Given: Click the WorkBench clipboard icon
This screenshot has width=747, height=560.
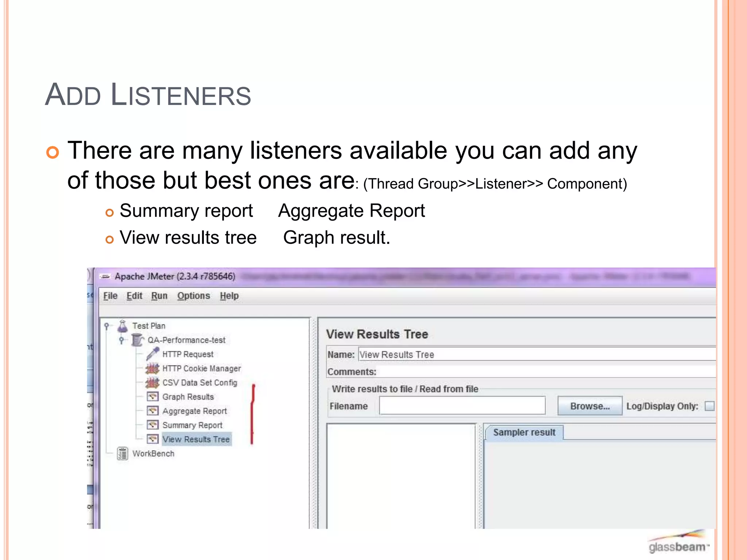Looking at the screenshot, I should click(x=123, y=454).
